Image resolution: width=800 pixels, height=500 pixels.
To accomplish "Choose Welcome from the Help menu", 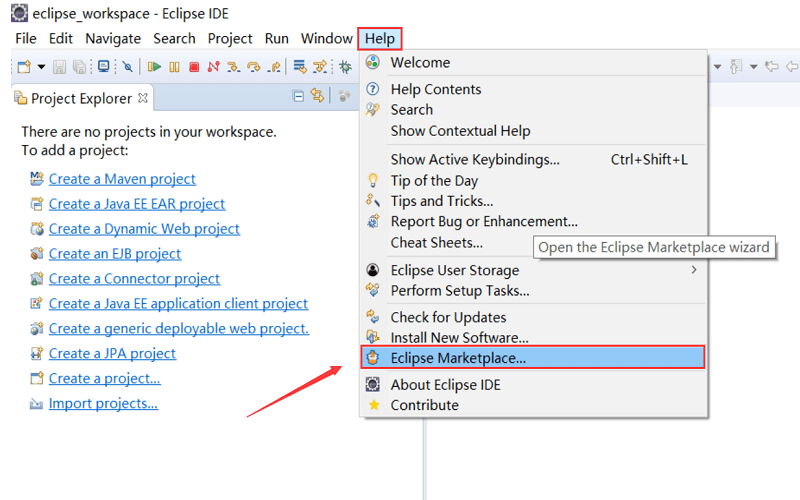I will point(533,62).
